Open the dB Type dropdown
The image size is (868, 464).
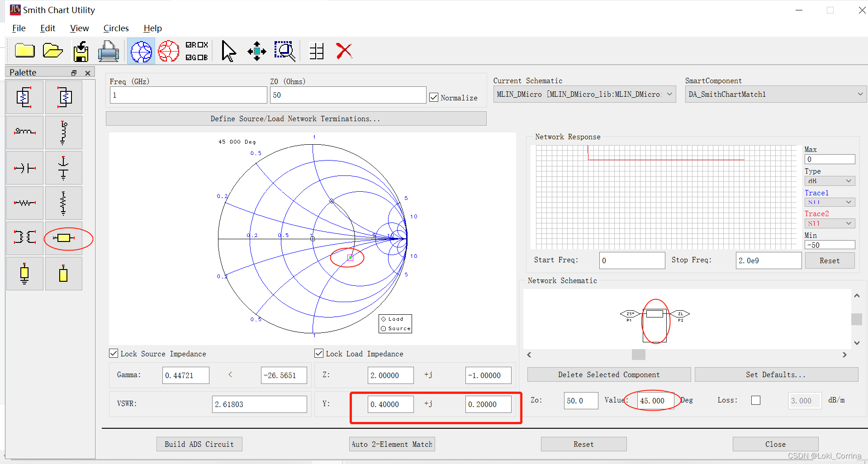point(830,181)
